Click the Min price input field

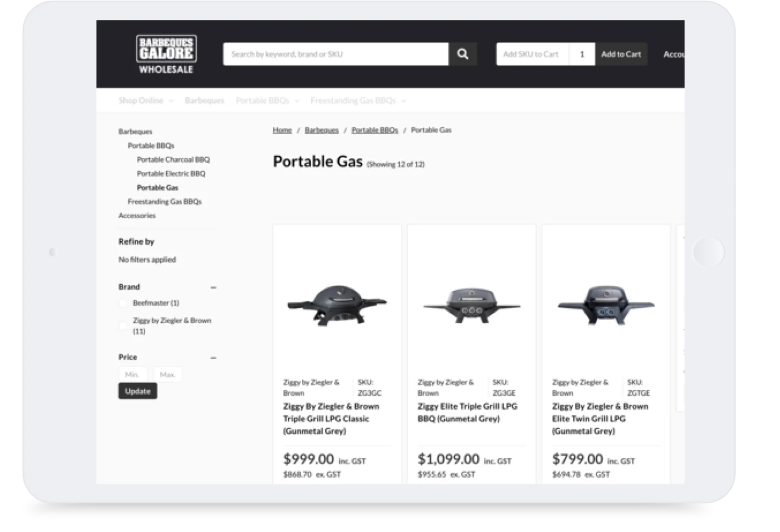[x=133, y=374]
